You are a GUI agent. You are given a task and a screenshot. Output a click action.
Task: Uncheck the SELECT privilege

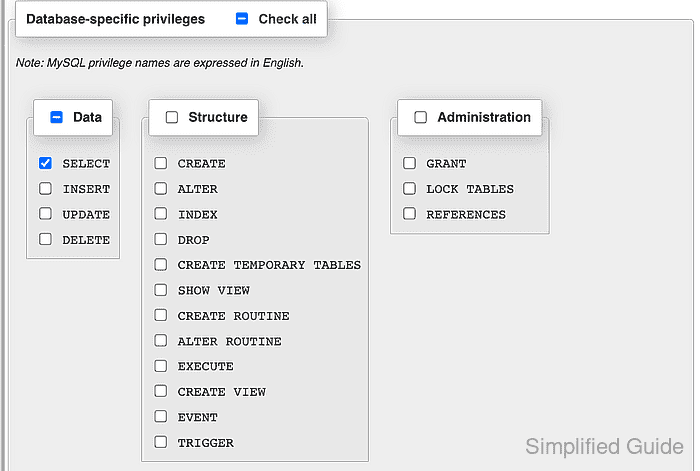click(x=45, y=163)
